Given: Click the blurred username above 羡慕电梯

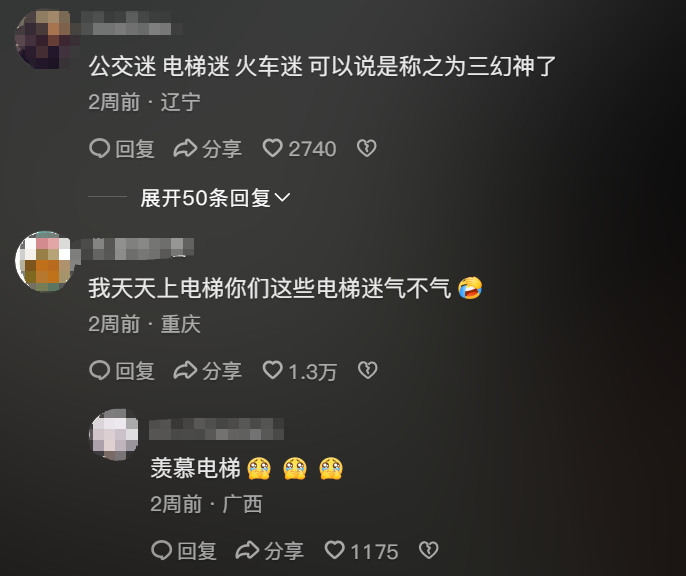Looking at the screenshot, I should coord(216,429).
